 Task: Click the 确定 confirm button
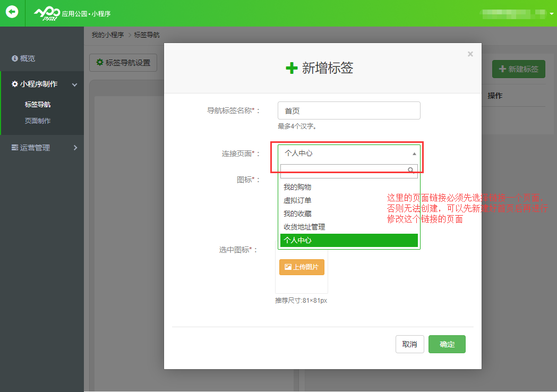[x=447, y=344]
